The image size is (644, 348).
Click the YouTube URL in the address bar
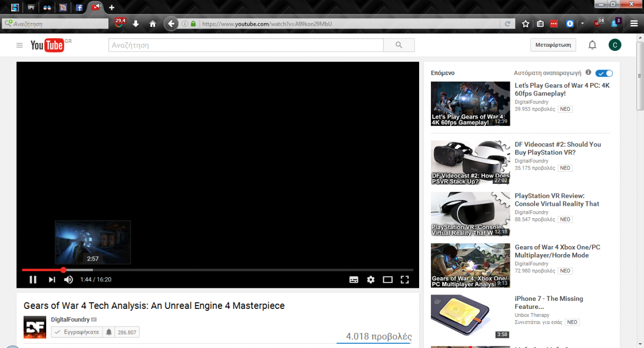(267, 24)
